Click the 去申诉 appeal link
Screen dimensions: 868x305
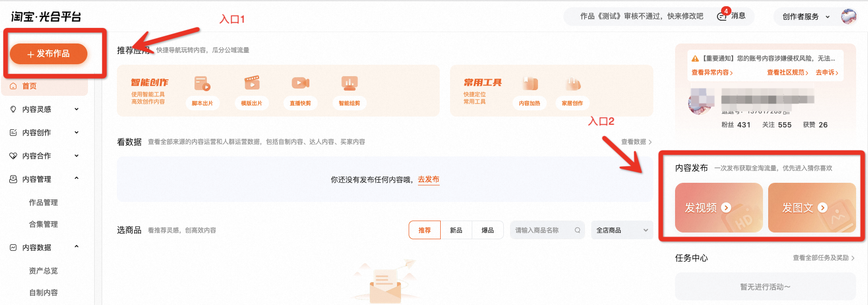pos(827,72)
